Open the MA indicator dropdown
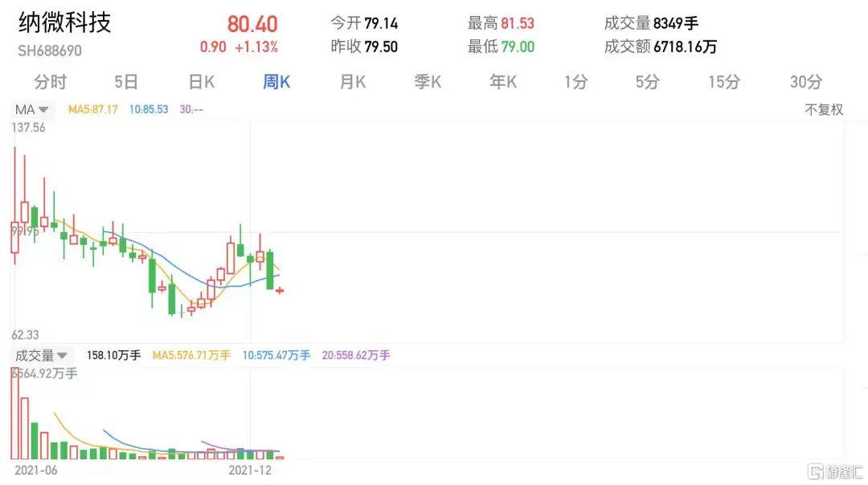868x485 pixels. 31,109
